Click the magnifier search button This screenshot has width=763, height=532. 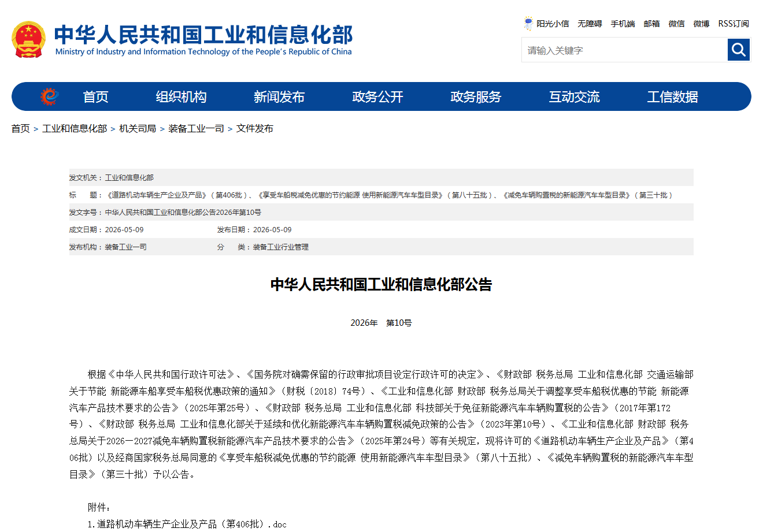tap(739, 50)
